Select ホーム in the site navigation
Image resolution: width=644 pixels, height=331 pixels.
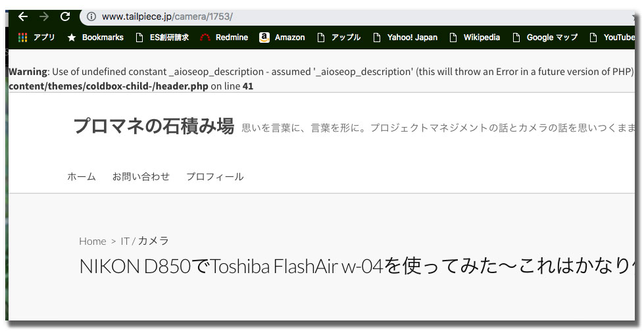pos(82,176)
